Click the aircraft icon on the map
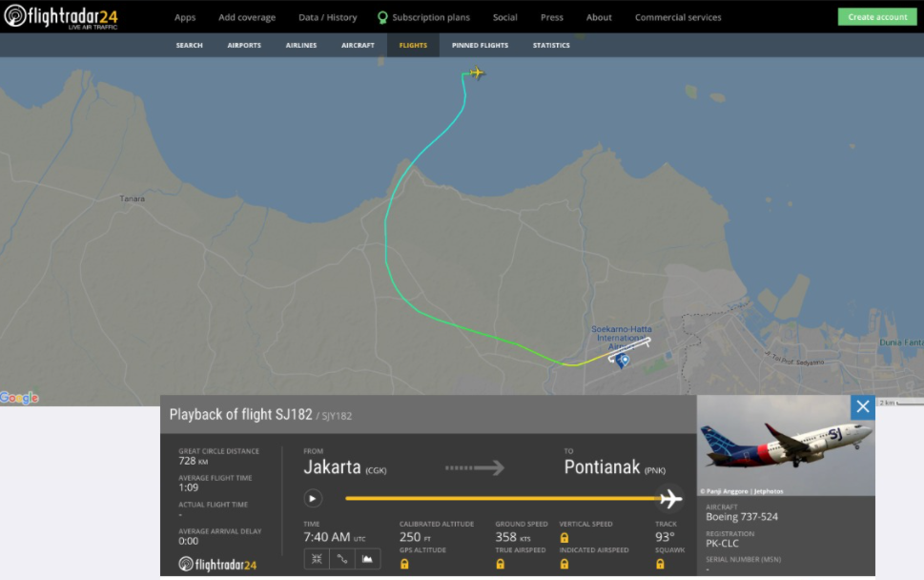924x580 pixels. pos(477,72)
